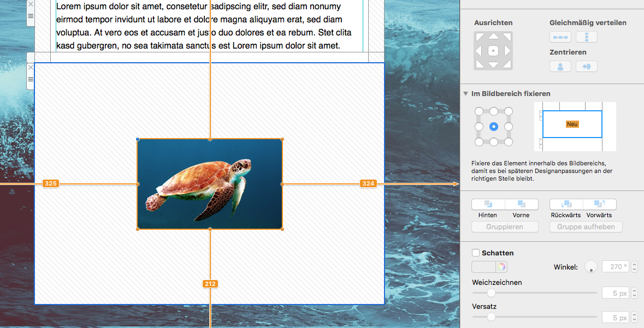The height and width of the screenshot is (328, 644).
Task: Open the shadow color wheel picker
Action: 501,267
